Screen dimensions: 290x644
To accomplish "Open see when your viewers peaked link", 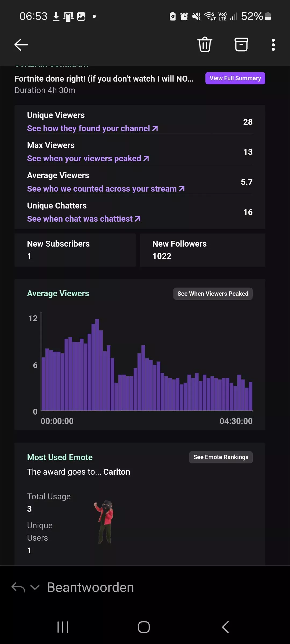I will (x=87, y=158).
